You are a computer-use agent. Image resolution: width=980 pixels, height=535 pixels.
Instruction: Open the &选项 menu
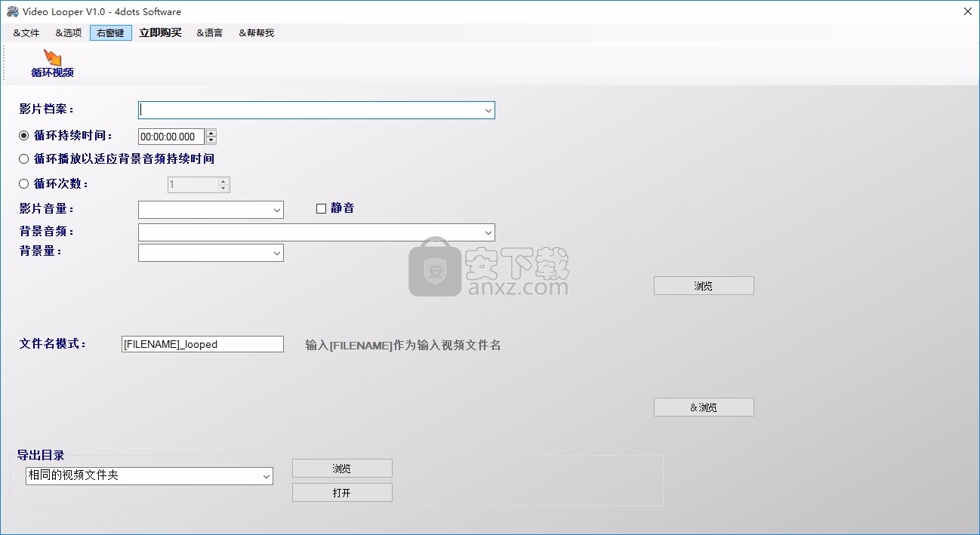pyautogui.click(x=69, y=32)
